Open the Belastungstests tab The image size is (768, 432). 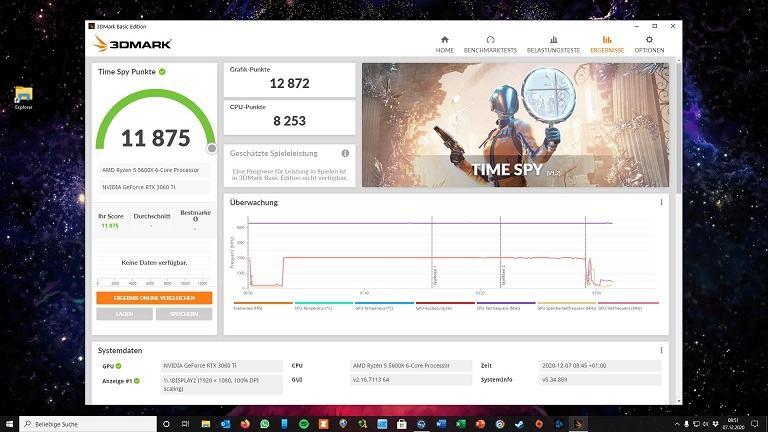pyautogui.click(x=553, y=45)
